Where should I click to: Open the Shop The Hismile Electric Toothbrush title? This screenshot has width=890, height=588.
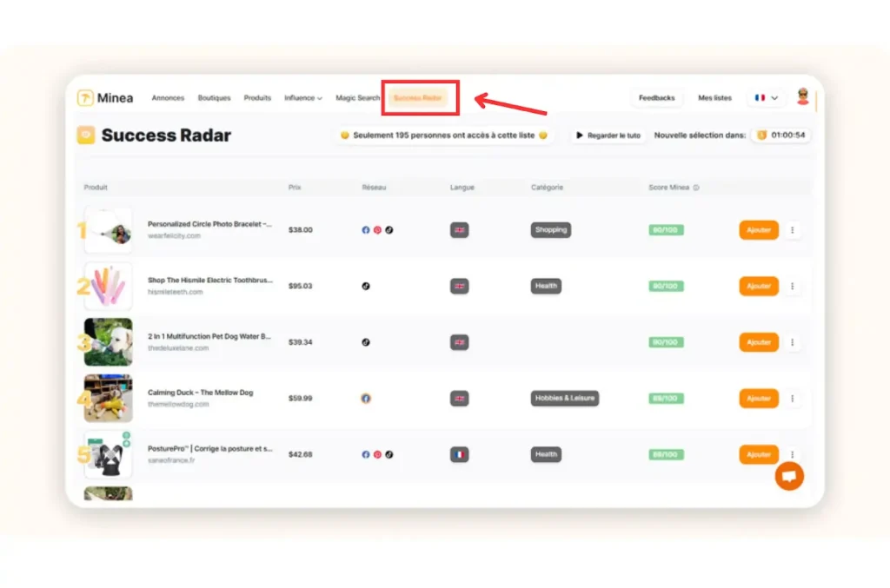point(210,281)
